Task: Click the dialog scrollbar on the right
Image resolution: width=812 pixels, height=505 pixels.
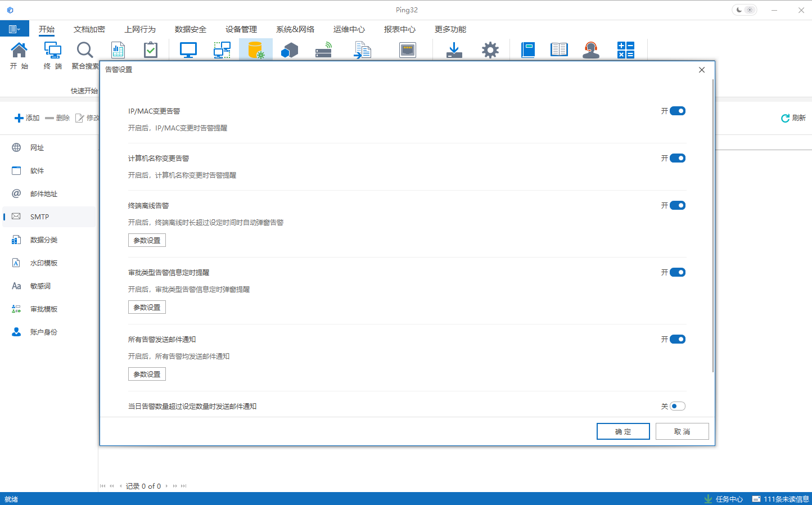Action: click(711, 225)
